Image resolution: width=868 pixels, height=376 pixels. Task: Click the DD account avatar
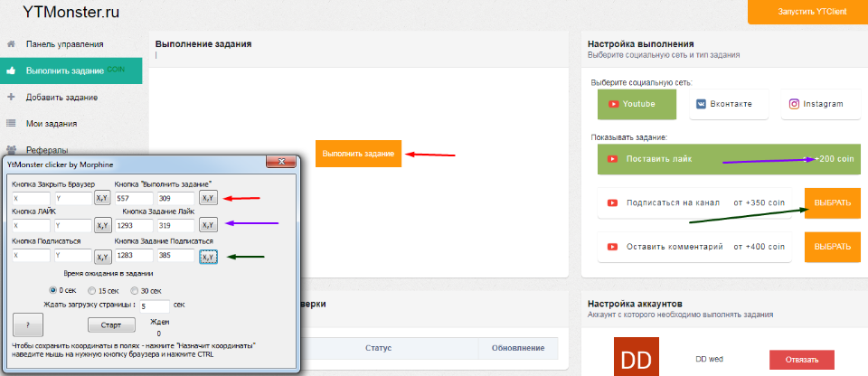637,356
